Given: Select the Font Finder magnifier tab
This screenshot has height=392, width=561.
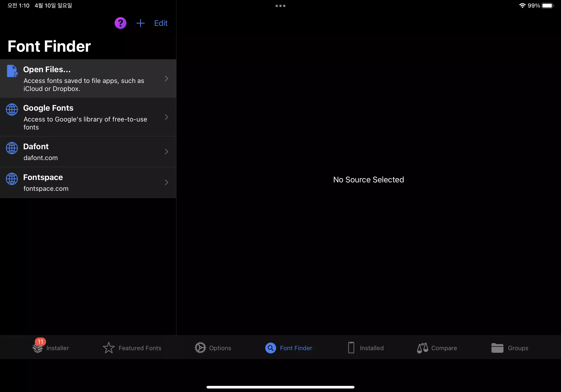Looking at the screenshot, I should (x=289, y=348).
